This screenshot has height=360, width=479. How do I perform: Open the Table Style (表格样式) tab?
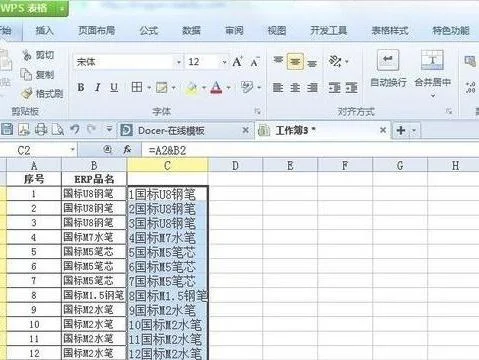click(x=390, y=31)
